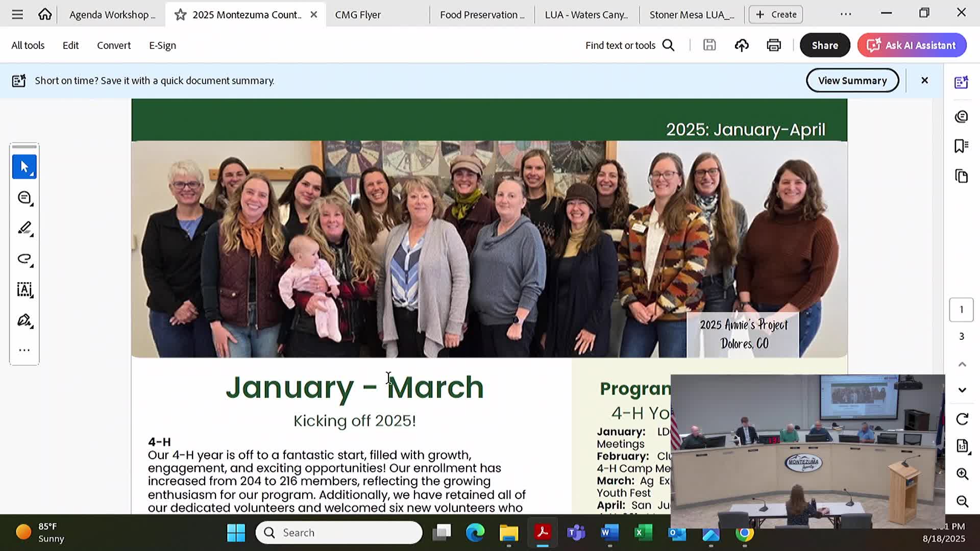Pick the freehand Draw lasso tool
Screen dimensions: 980x551
point(24,259)
